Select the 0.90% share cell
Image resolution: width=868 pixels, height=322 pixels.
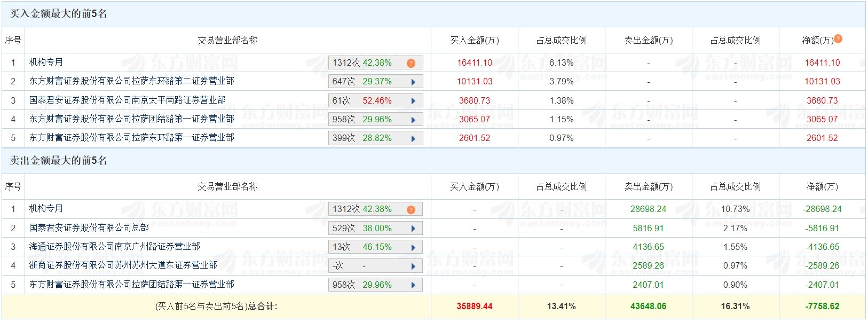click(x=735, y=285)
